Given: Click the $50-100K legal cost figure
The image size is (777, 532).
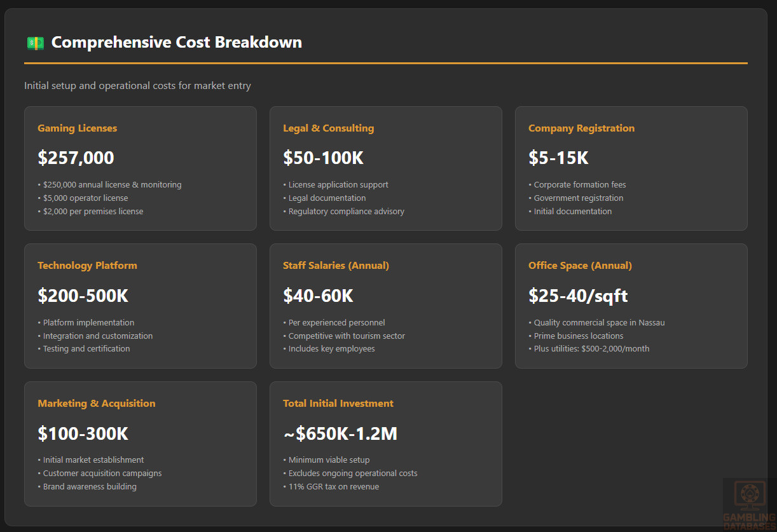Looking at the screenshot, I should point(323,158).
